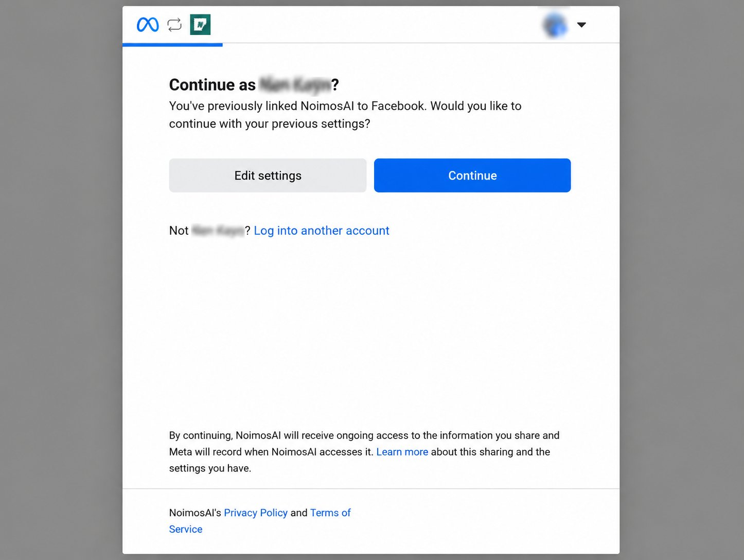Click the green NoimosAI app icon

[x=200, y=25]
